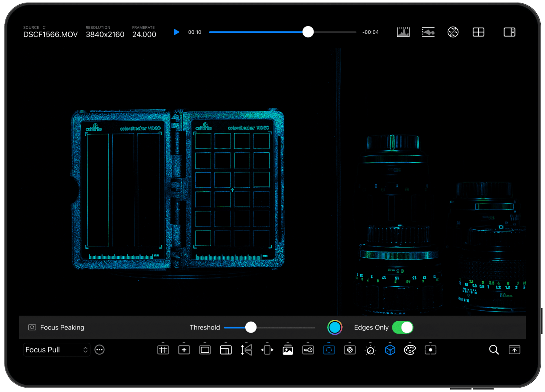
Task: Open the waveform monitor
Action: [x=428, y=32]
